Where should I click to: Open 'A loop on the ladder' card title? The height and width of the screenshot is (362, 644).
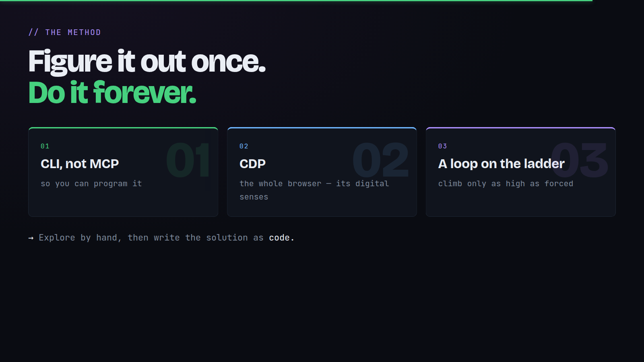pyautogui.click(x=501, y=164)
